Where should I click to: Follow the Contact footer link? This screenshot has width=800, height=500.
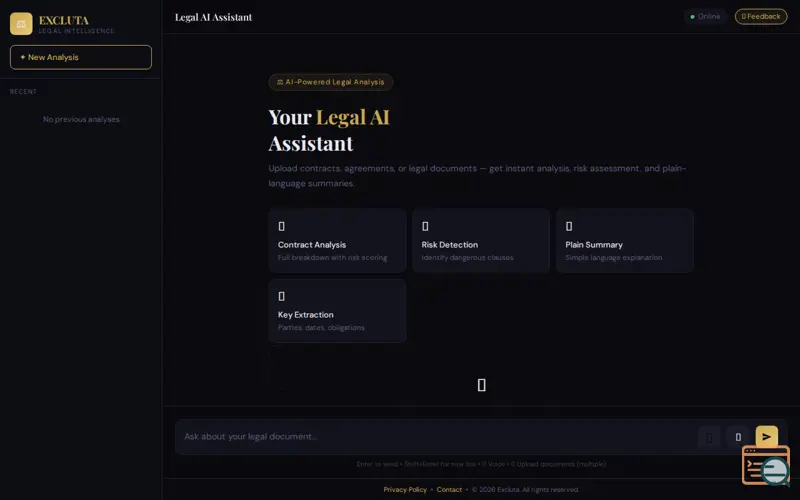449,490
